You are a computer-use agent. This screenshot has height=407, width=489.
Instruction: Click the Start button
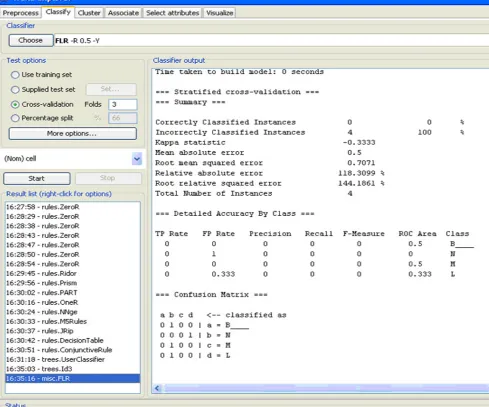click(37, 178)
